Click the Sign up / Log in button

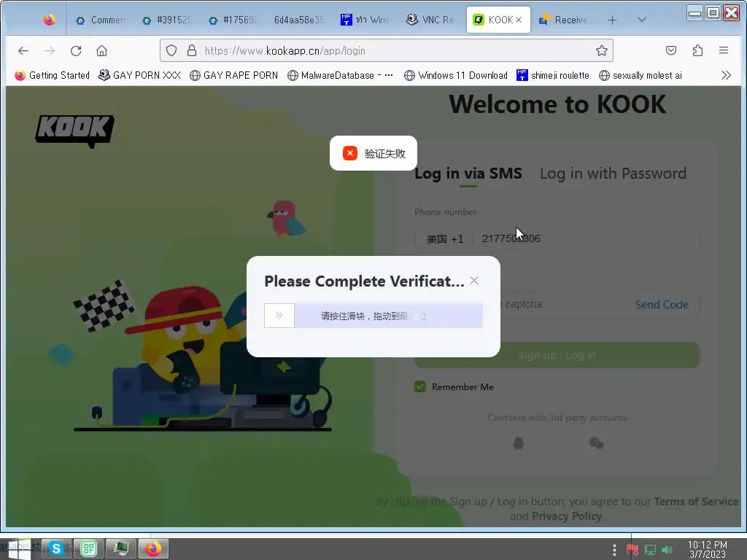[x=557, y=355]
